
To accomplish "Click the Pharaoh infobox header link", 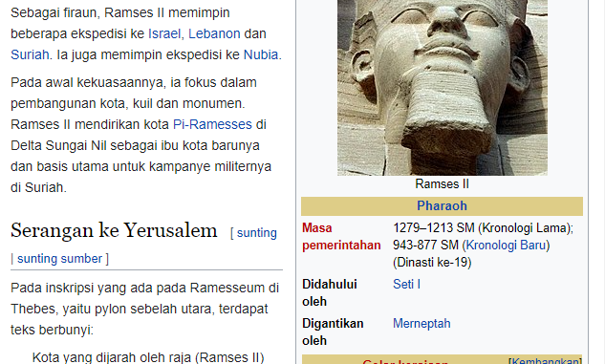I will pyautogui.click(x=442, y=206).
